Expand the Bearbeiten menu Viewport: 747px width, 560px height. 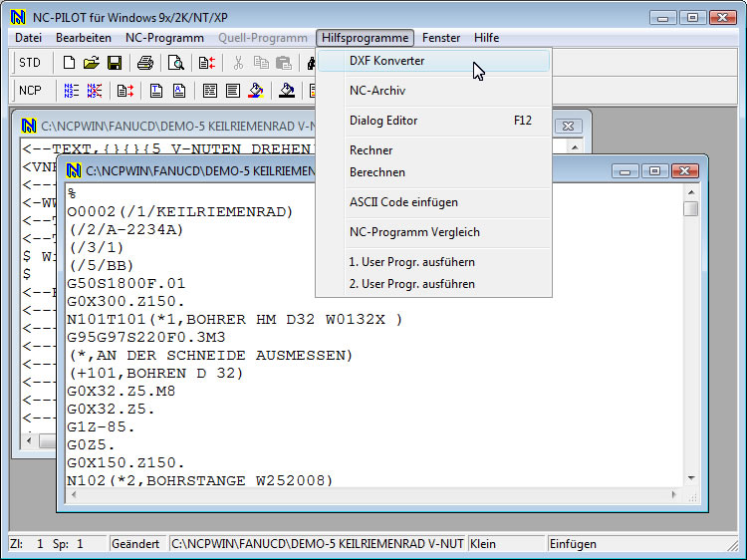coord(84,38)
